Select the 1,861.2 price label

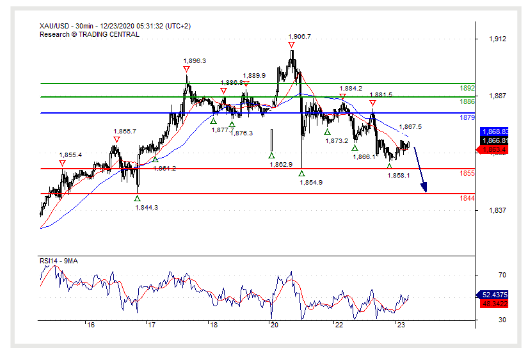pos(165,168)
